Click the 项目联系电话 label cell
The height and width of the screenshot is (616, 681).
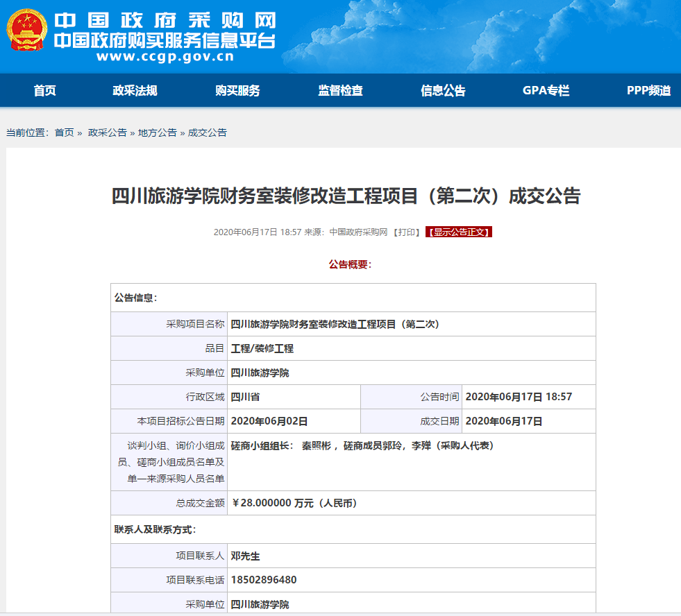(169, 580)
